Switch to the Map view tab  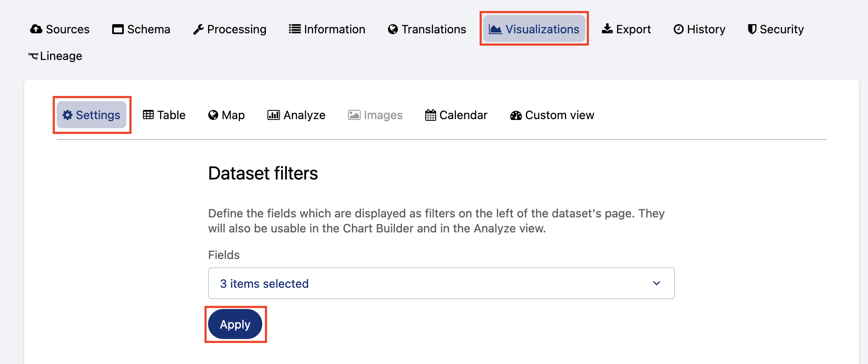[x=226, y=115]
